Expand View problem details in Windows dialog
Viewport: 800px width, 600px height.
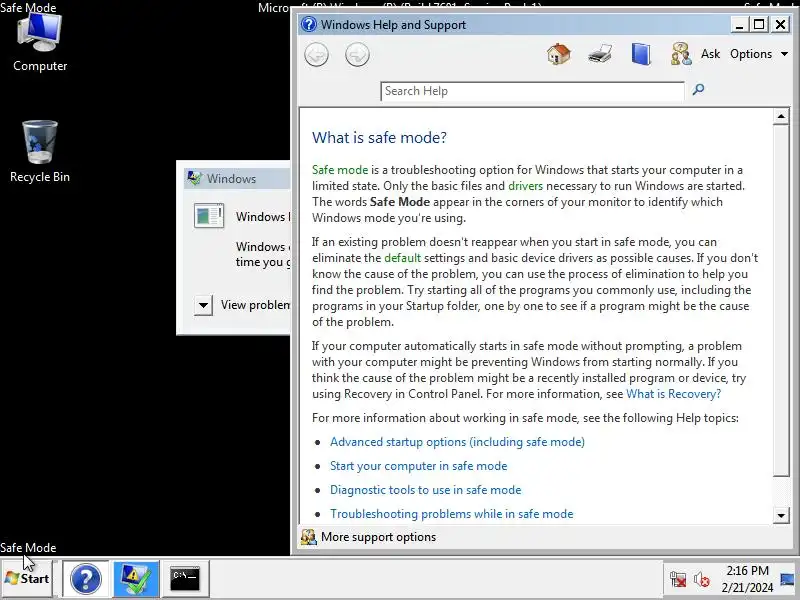point(203,306)
